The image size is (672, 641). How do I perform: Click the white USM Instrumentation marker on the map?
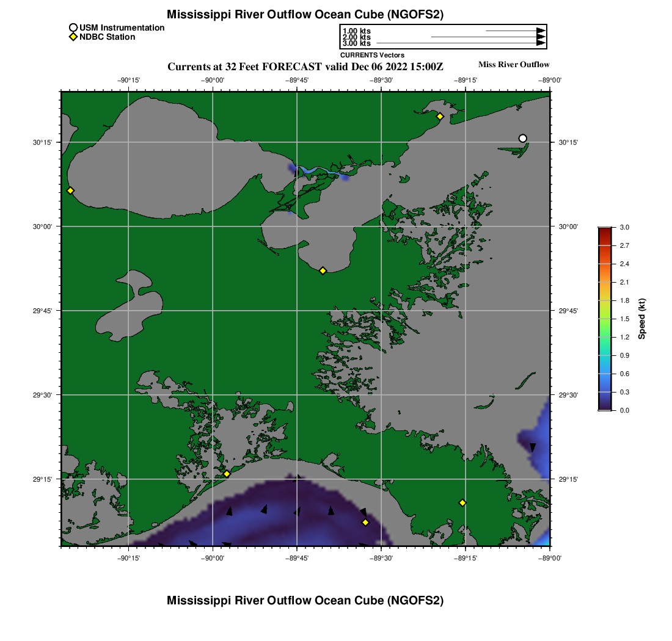[522, 138]
